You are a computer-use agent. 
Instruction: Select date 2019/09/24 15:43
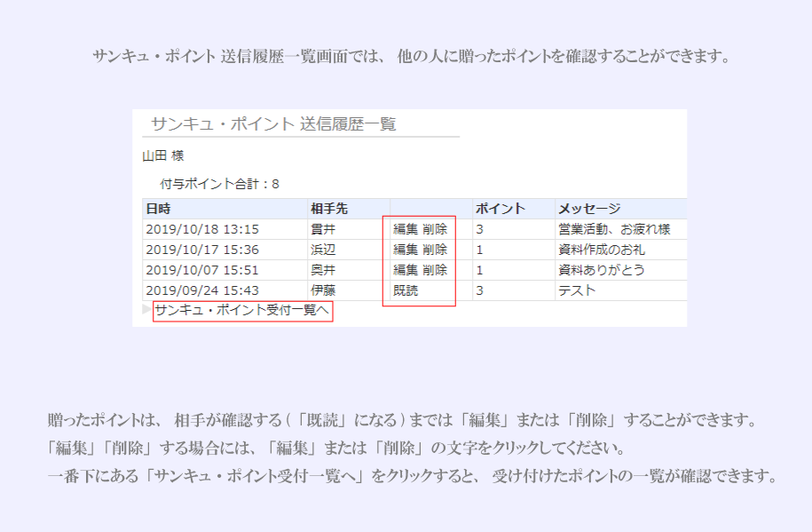[x=202, y=290]
